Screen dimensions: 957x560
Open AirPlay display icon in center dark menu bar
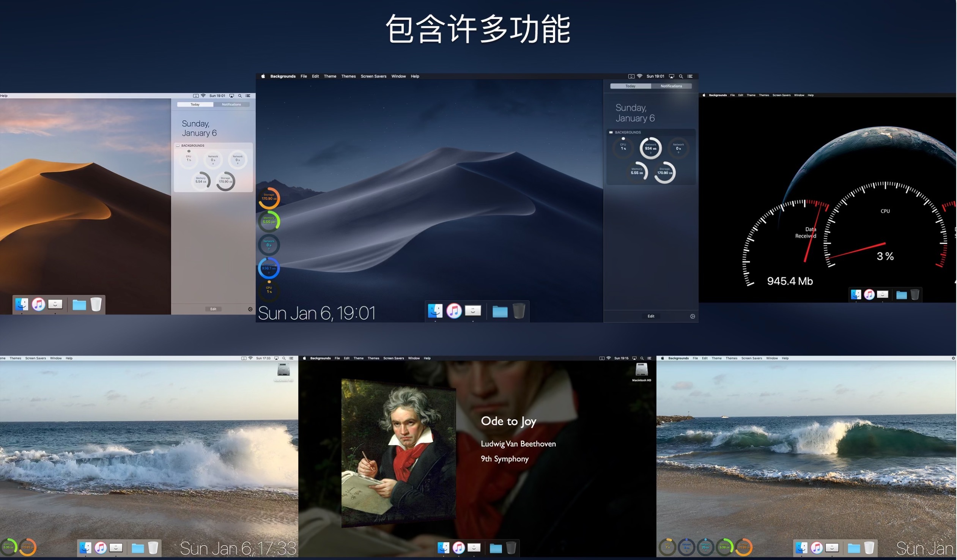(671, 76)
